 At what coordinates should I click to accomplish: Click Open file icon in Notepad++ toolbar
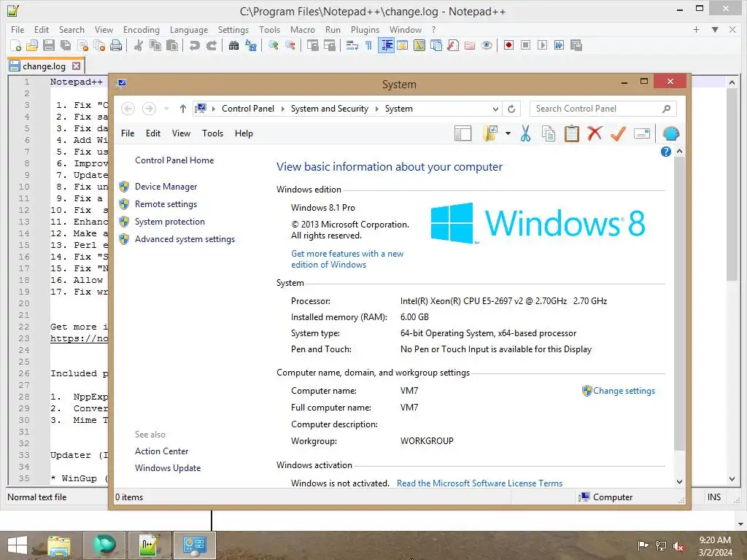[x=32, y=45]
